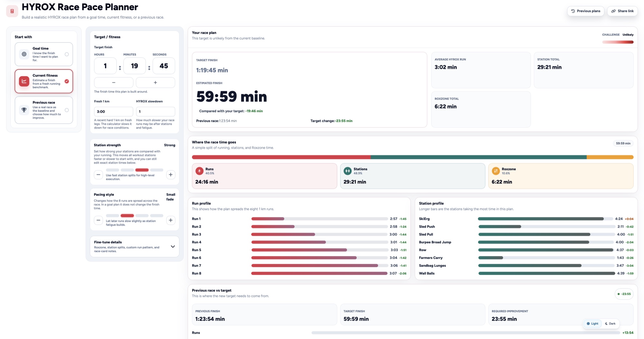The width and height of the screenshot is (644, 339).
Task: Click the Roxzone total 6:22 min card
Action: [x=481, y=109]
